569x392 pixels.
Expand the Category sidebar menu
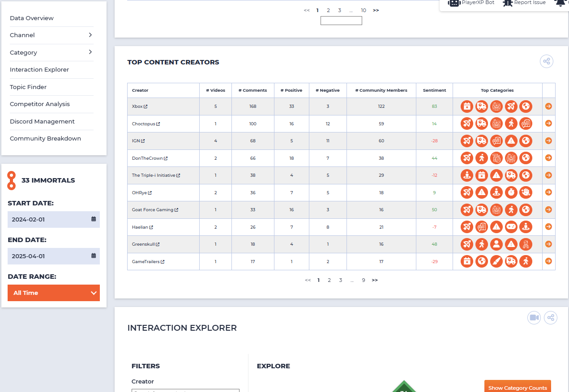tap(51, 52)
